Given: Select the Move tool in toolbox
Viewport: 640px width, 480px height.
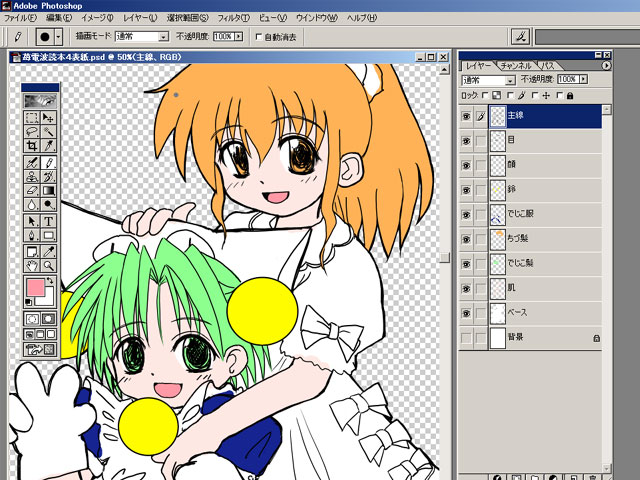Looking at the screenshot, I should pyautogui.click(x=49, y=118).
